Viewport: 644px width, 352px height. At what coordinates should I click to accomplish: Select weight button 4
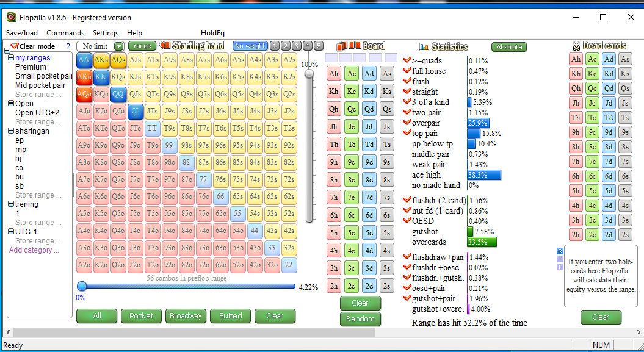pyautogui.click(x=308, y=46)
